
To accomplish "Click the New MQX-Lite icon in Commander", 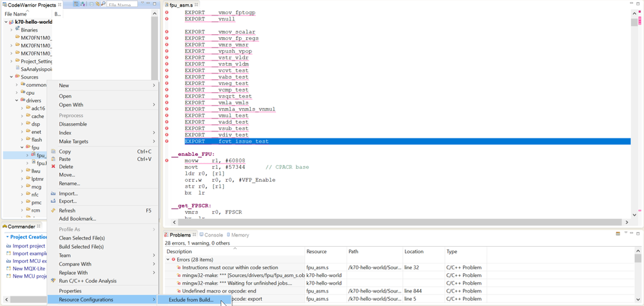I will (x=8, y=269).
